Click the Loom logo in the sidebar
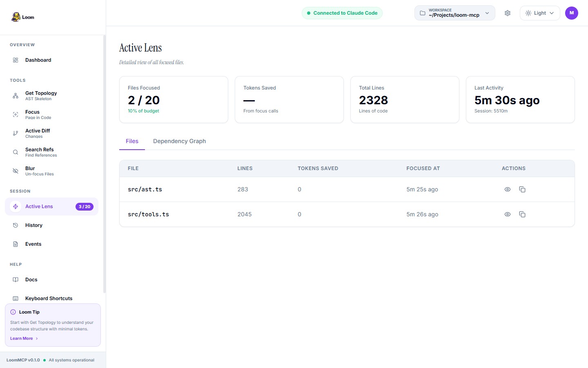The height and width of the screenshot is (368, 588). [22, 17]
